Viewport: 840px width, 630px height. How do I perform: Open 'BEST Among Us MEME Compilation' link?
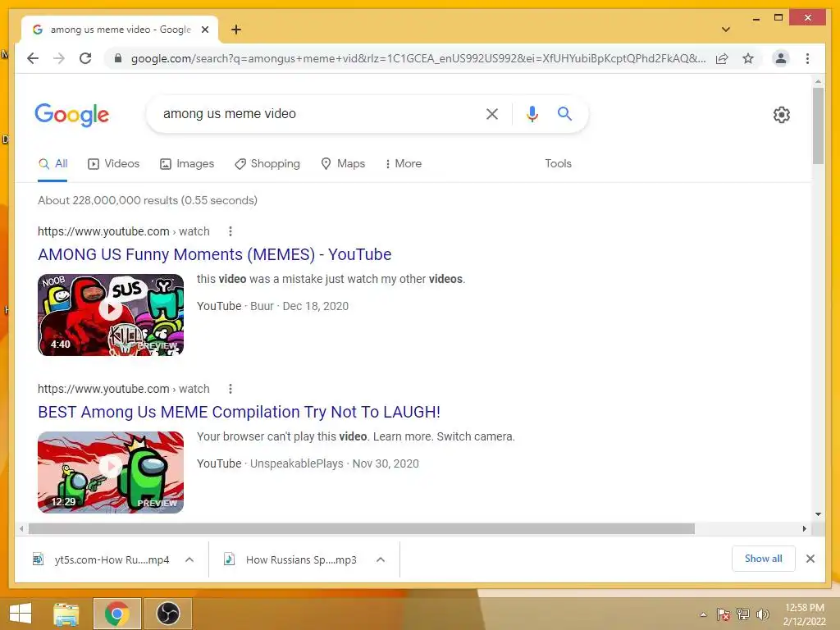[x=239, y=412]
